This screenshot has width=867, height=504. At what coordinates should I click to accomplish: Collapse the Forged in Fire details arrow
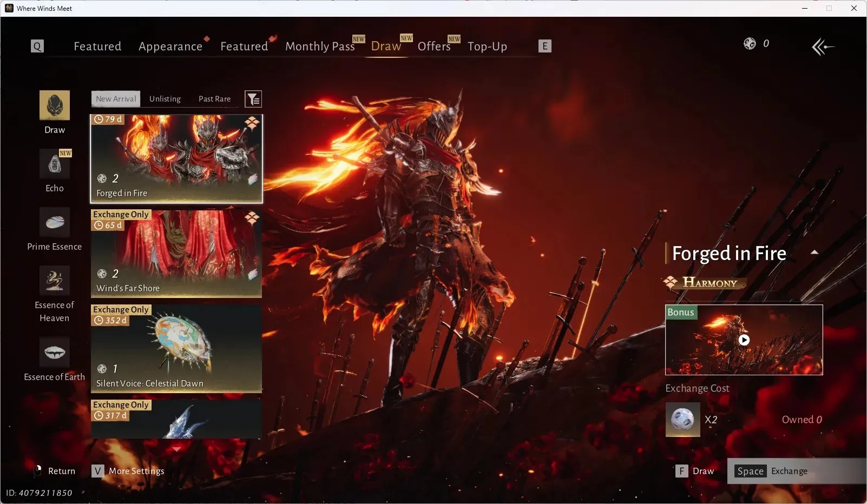point(814,253)
